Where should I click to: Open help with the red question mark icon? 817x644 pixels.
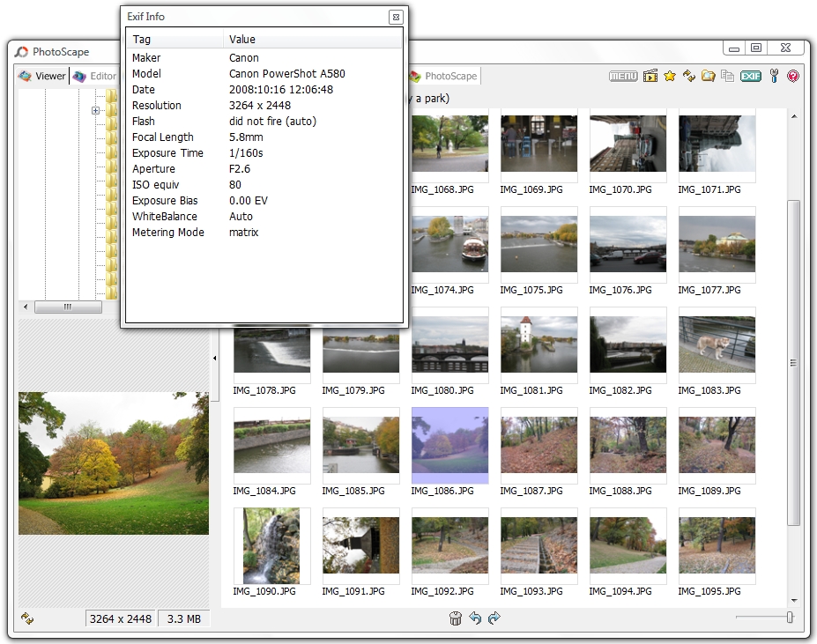click(793, 76)
